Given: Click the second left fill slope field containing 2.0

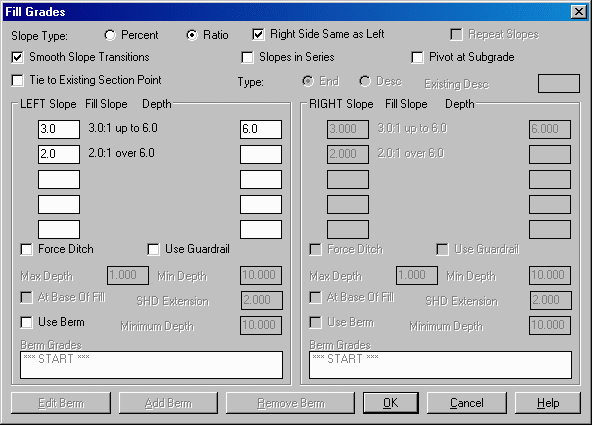Looking at the screenshot, I should [59, 154].
